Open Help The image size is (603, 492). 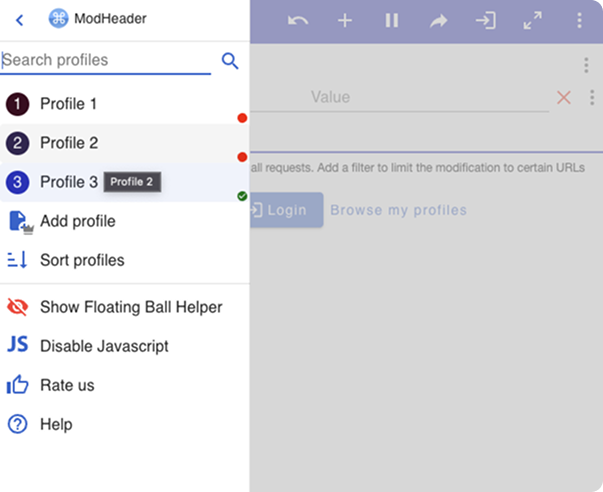coord(125,424)
